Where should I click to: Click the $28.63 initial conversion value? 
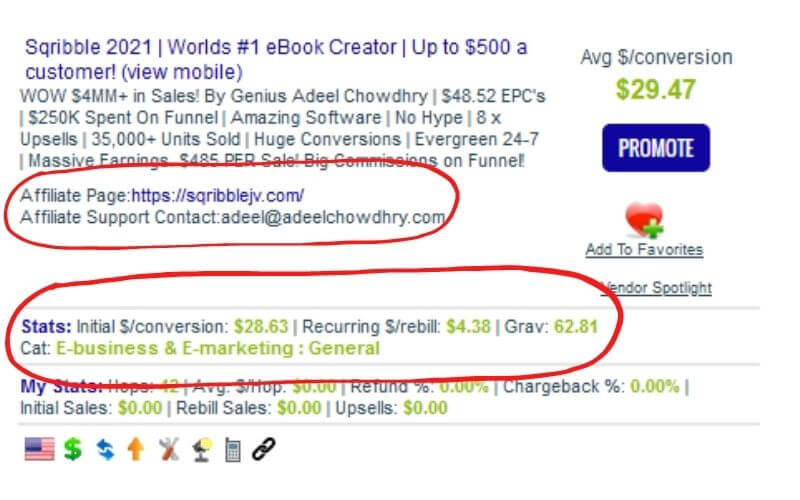261,327
